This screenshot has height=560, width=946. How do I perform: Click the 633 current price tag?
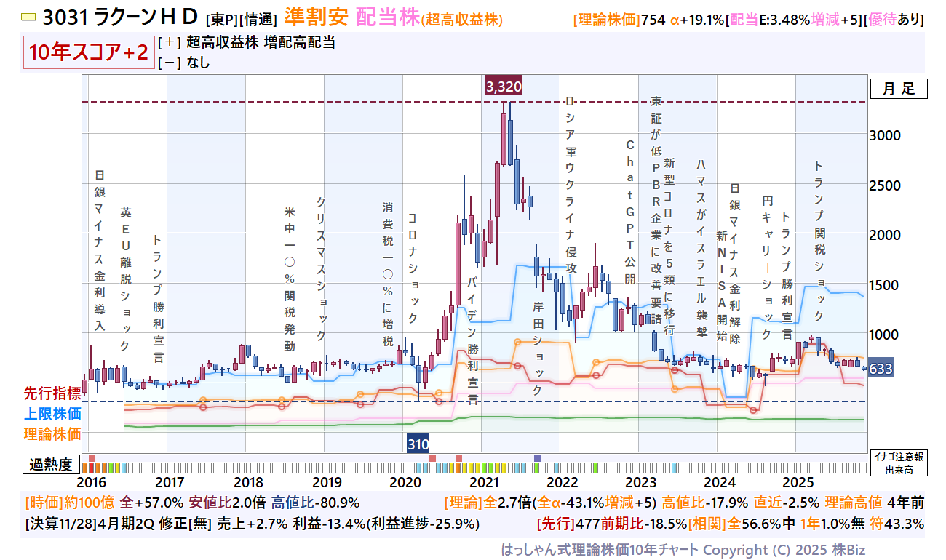click(x=881, y=369)
